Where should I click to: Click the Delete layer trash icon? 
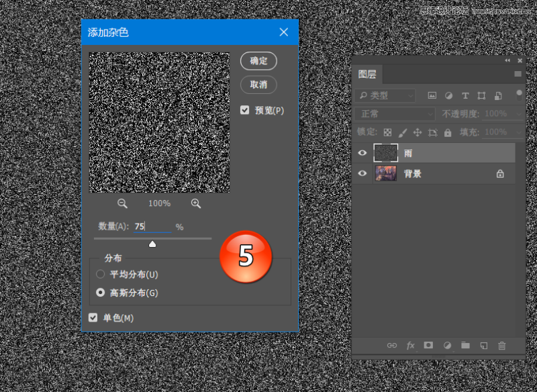pyautogui.click(x=502, y=346)
